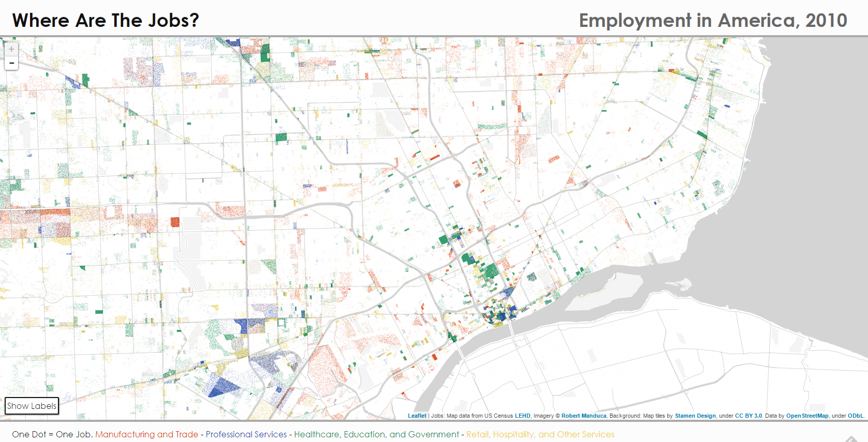Click the green Healthcare, Education, Government legend text
Viewport: 868px width, 442px height.
376,434
